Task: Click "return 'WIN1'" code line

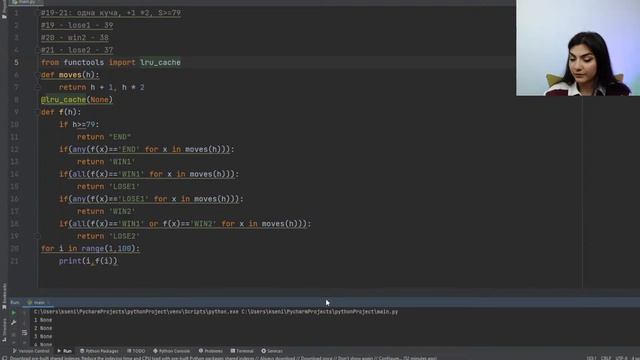Action: 106,162
